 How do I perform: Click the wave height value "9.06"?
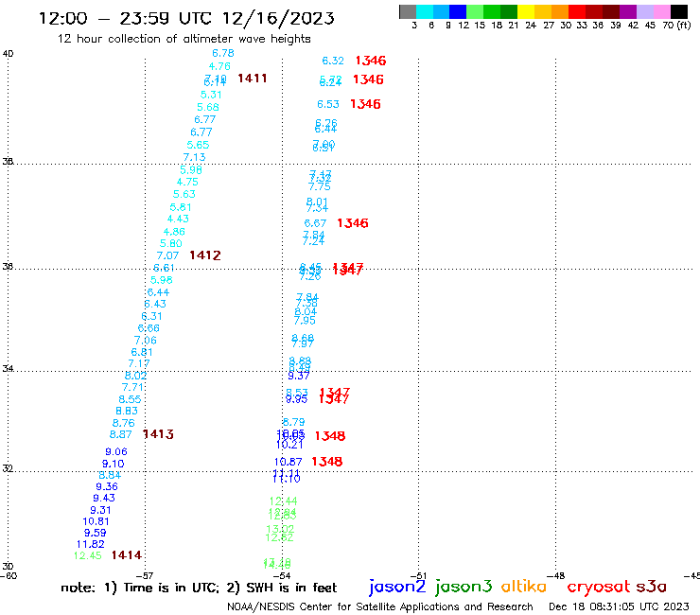(116, 451)
